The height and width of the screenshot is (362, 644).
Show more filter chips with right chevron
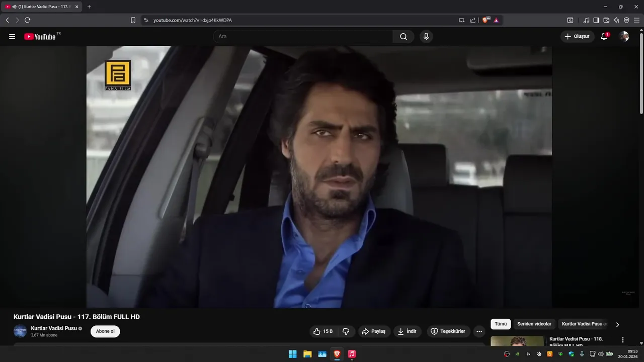click(x=617, y=324)
